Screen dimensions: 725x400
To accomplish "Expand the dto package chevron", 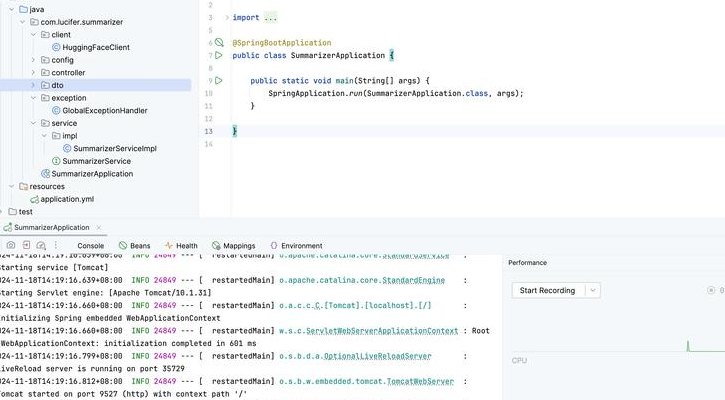I will 33,85.
